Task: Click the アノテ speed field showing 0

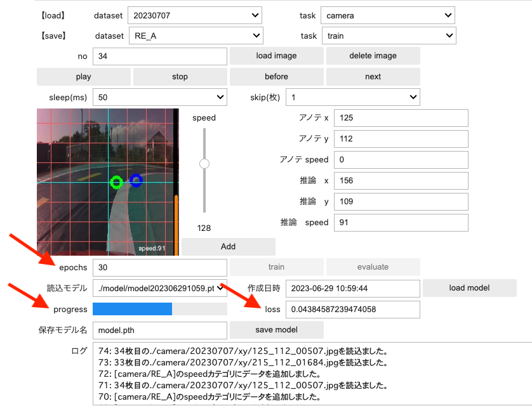Action: coord(401,160)
